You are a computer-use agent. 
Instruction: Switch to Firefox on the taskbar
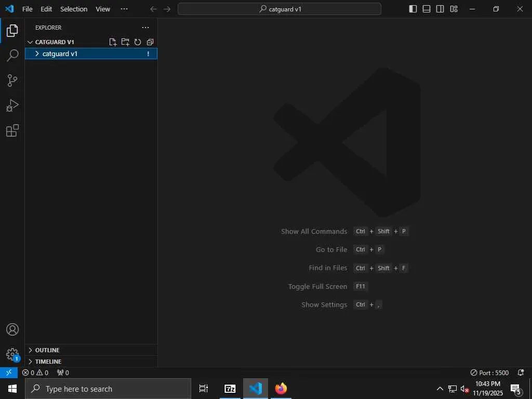pyautogui.click(x=281, y=389)
